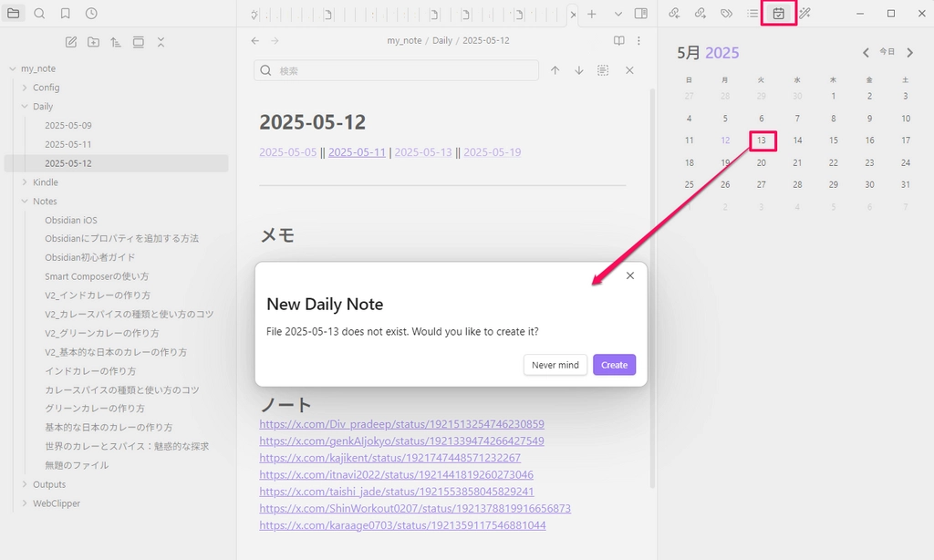This screenshot has height=560, width=934.
Task: Open a new tab with plus button
Action: click(x=592, y=14)
